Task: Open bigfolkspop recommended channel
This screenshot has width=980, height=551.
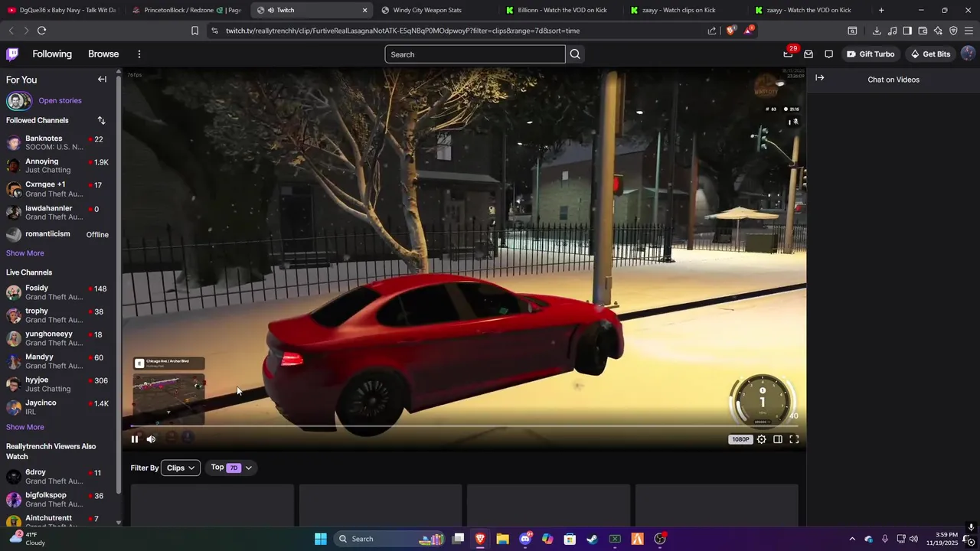Action: coord(57,500)
